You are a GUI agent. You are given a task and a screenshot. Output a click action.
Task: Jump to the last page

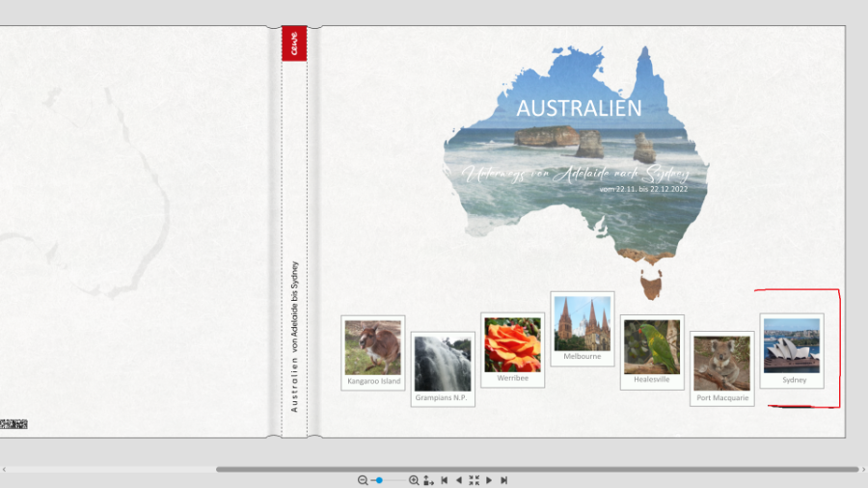click(503, 480)
